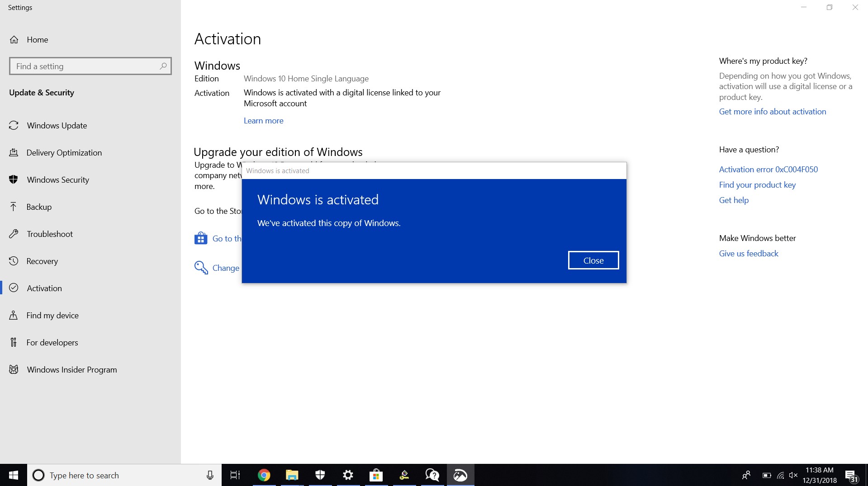Click the Learn more link under Activation

pyautogui.click(x=263, y=121)
